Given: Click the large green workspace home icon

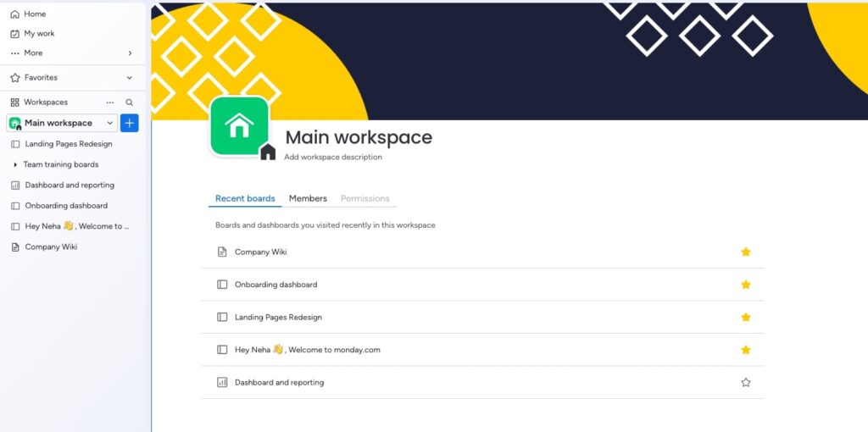Looking at the screenshot, I should [239, 125].
